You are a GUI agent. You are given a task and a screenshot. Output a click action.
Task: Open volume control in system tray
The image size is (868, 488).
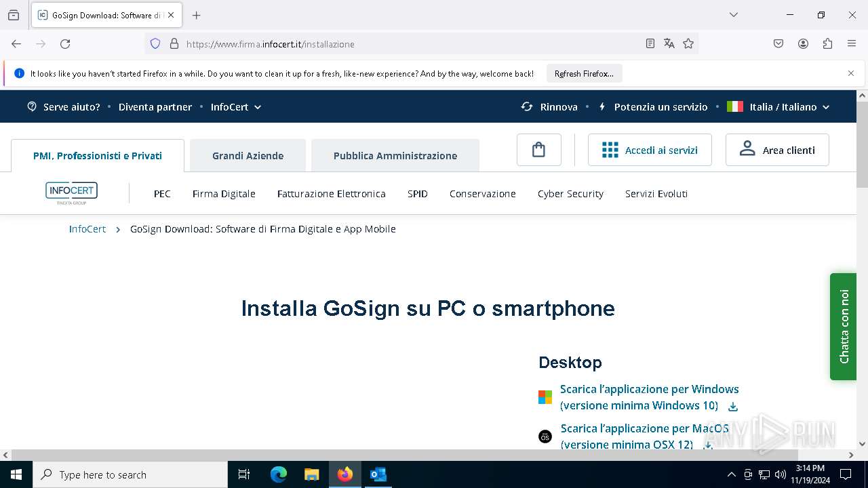coord(780,474)
